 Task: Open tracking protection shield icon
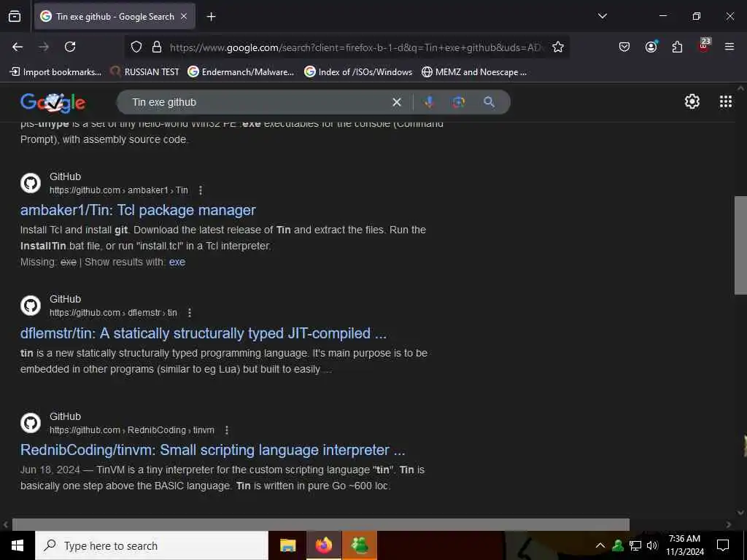pos(136,47)
